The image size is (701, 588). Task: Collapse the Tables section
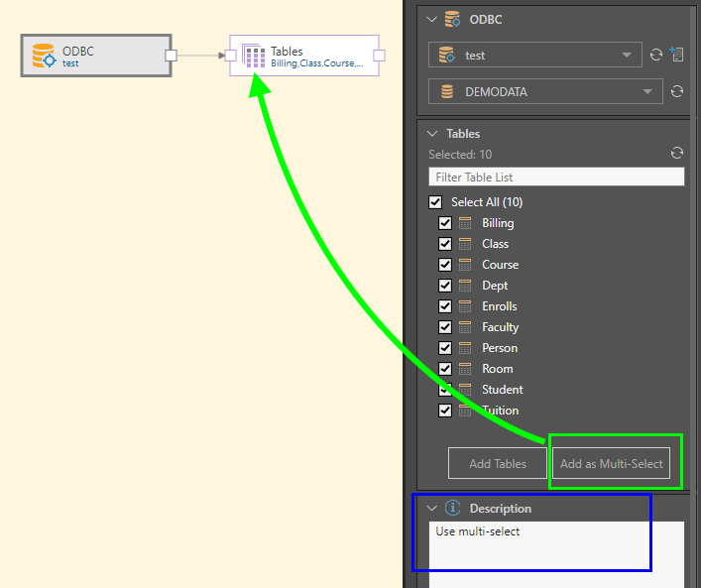coord(432,133)
